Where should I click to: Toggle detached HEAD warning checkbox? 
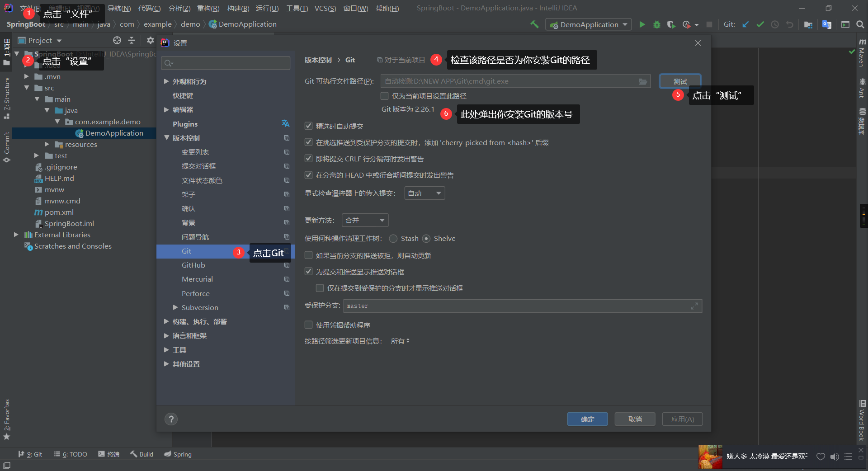click(x=308, y=175)
